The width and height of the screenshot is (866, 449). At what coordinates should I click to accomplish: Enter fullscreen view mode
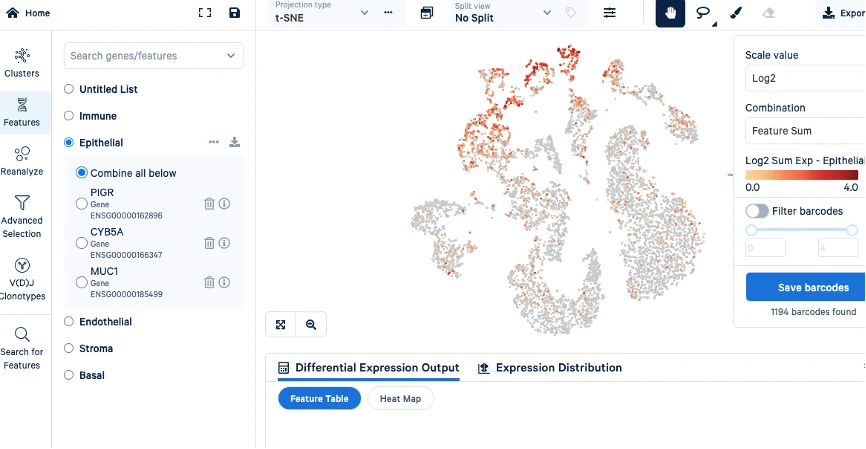click(205, 13)
